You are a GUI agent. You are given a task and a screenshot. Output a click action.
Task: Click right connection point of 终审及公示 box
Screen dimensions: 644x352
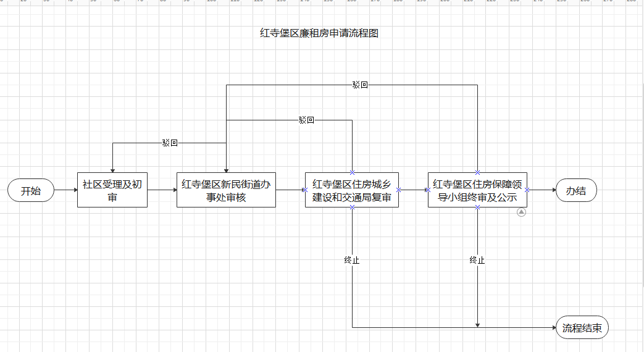(527, 190)
